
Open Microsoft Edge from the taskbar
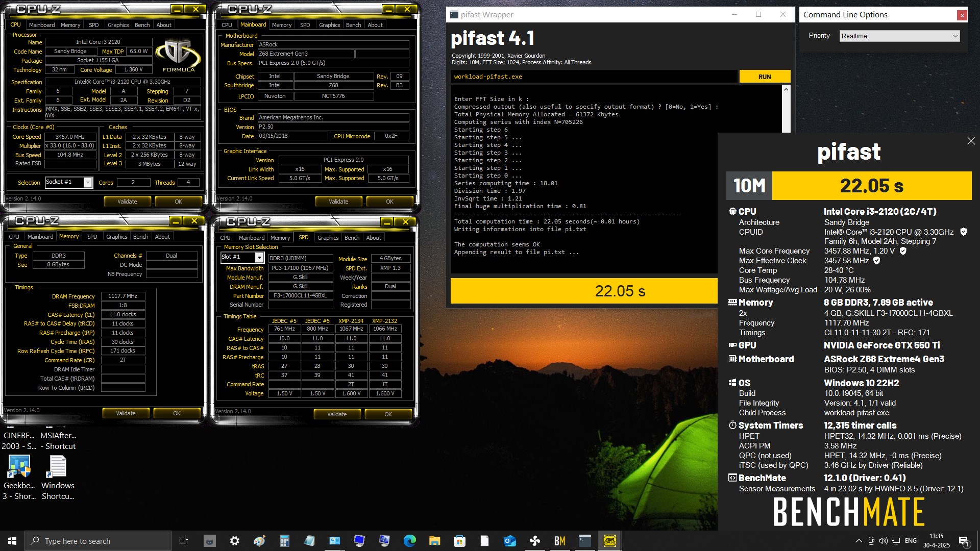[x=409, y=541]
